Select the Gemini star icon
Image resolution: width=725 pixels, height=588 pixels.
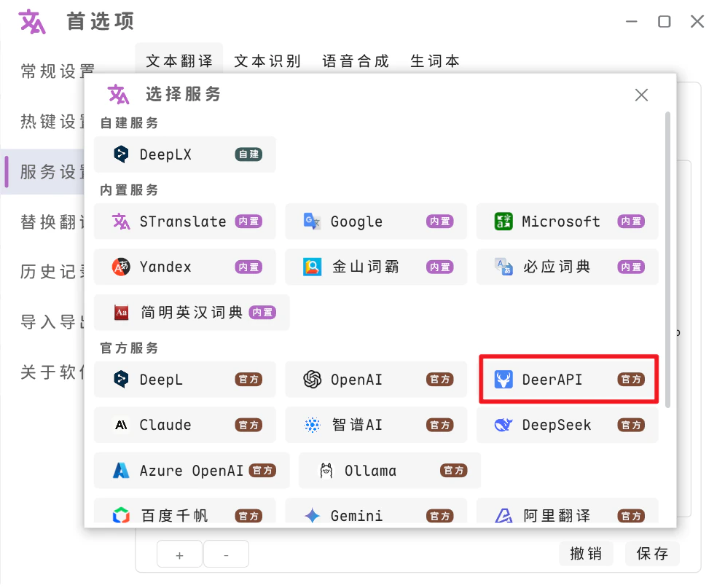[312, 515]
